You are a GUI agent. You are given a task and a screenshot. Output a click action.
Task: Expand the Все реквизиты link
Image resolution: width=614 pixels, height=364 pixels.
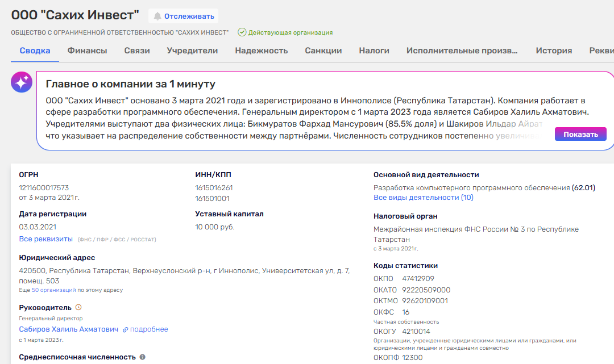46,239
